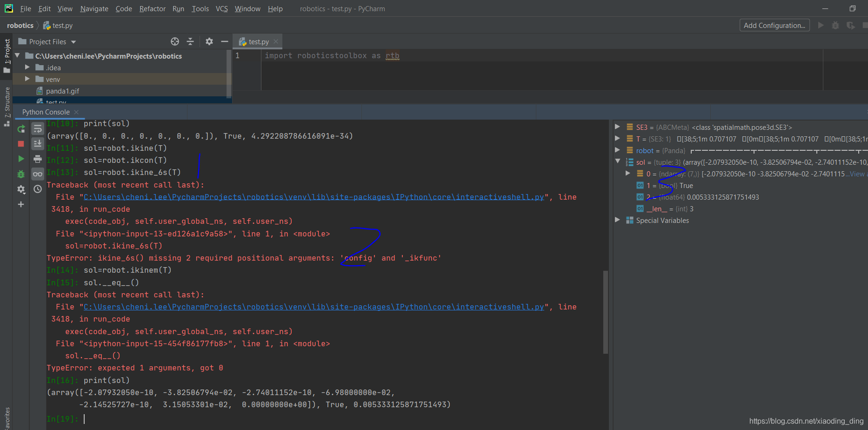Collapse the sol variable in variables panel
The width and height of the screenshot is (868, 430).
[618, 161]
